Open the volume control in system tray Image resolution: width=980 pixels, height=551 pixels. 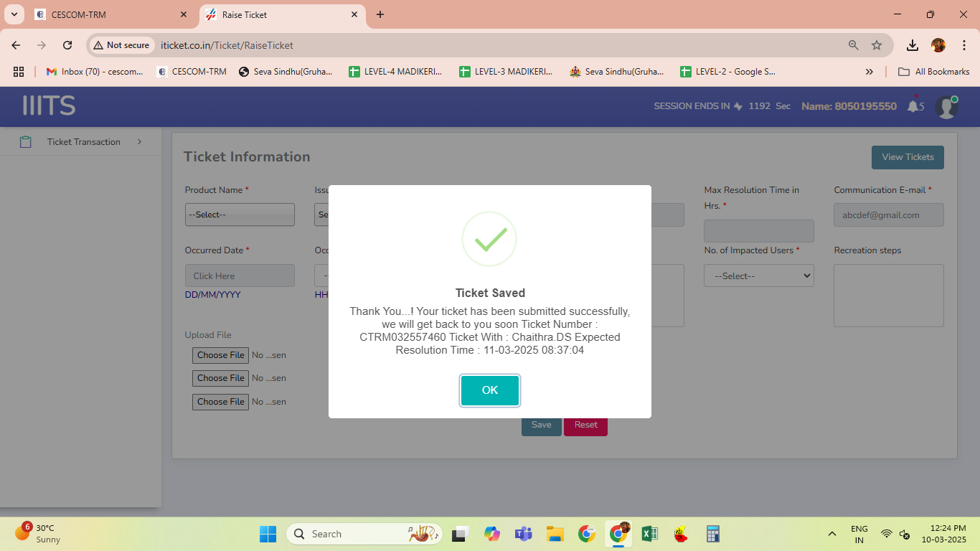point(905,534)
